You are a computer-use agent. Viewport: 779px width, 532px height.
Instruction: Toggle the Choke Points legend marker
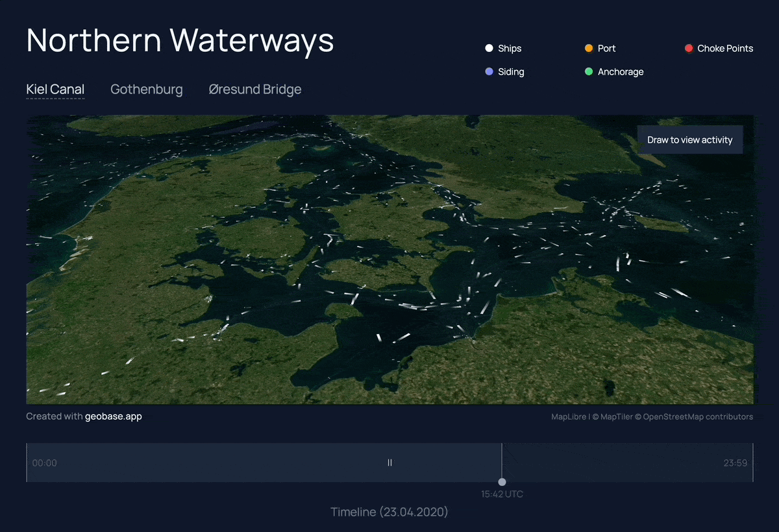688,48
